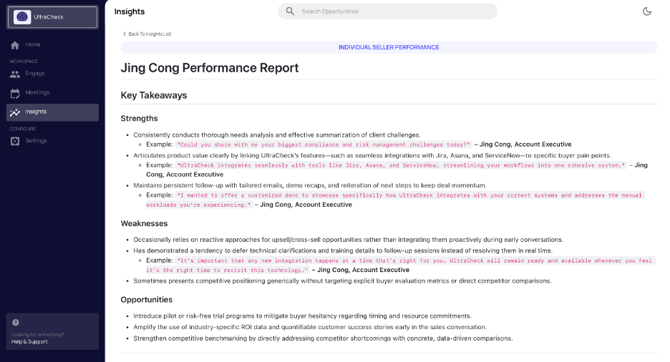
Task: Click the Search Opportunities field
Action: (x=388, y=12)
